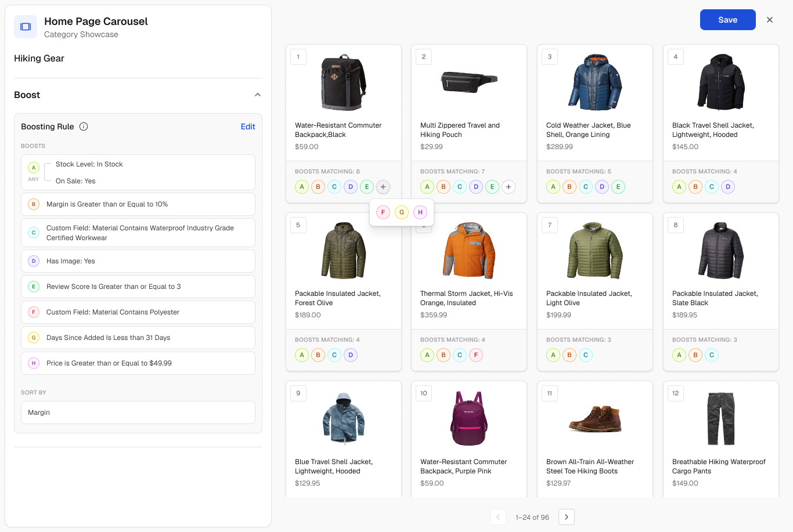
Task: Click the orange Thermal Storm Jacket thumbnail
Action: click(469, 251)
